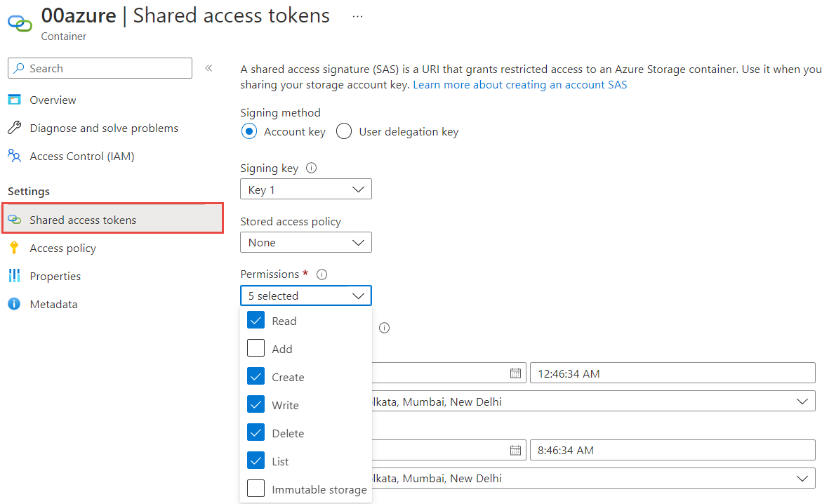Click the Stored access policy label
Viewport: 822px width, 504px height.
click(291, 222)
